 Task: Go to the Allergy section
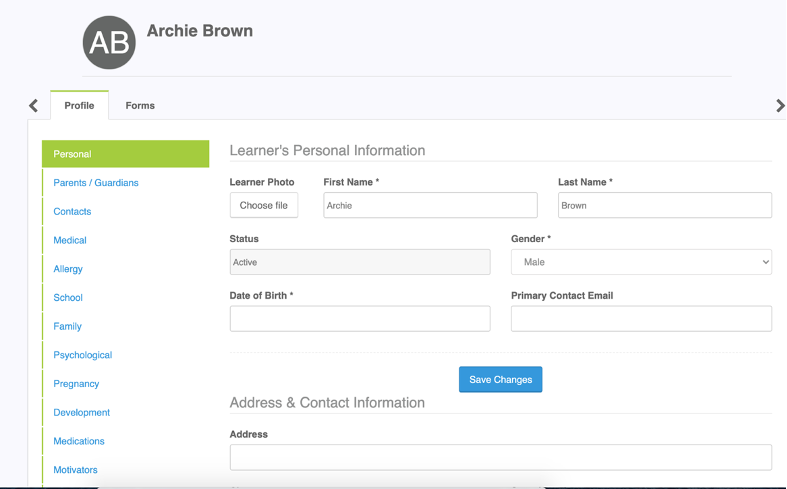(x=68, y=269)
